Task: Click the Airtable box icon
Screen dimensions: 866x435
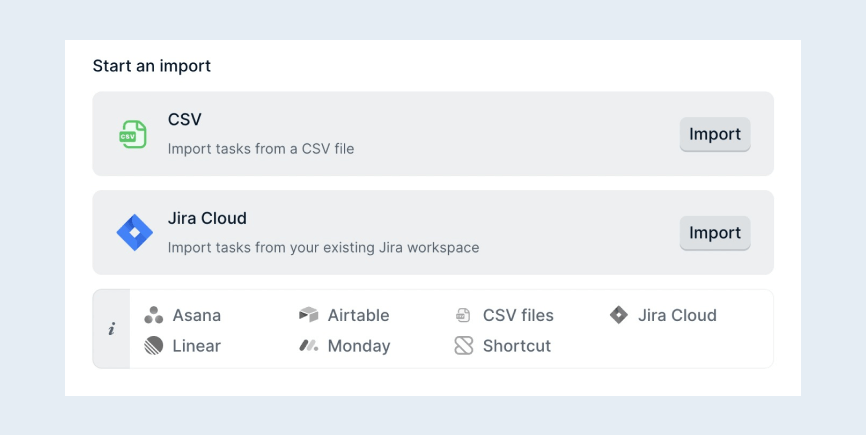Action: 309,315
